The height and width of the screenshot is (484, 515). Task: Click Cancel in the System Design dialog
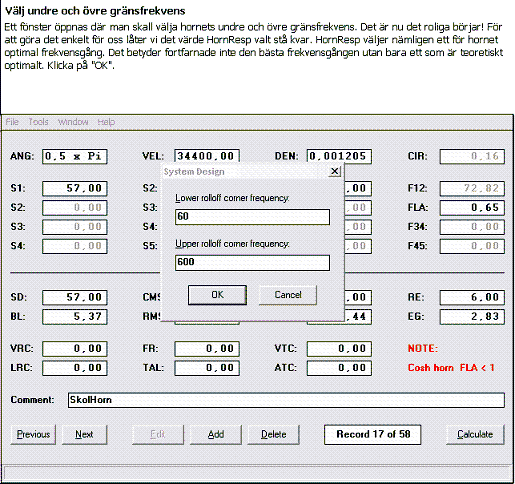pyautogui.click(x=288, y=295)
